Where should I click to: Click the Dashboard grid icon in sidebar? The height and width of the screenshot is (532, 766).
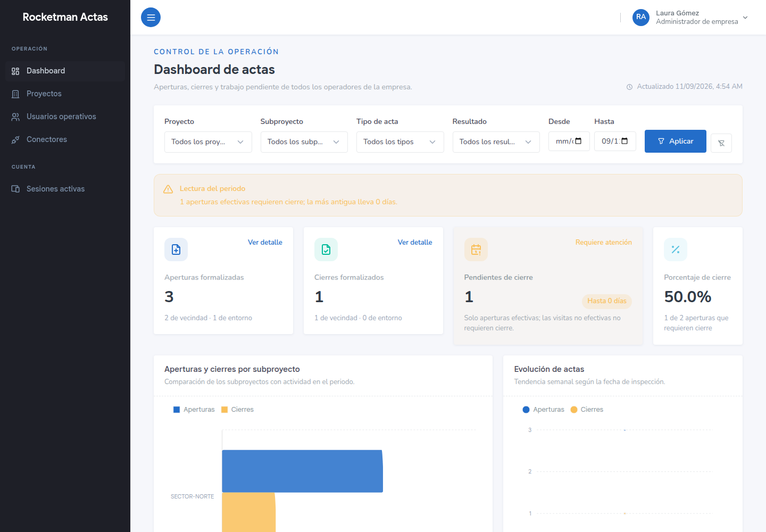click(x=15, y=71)
